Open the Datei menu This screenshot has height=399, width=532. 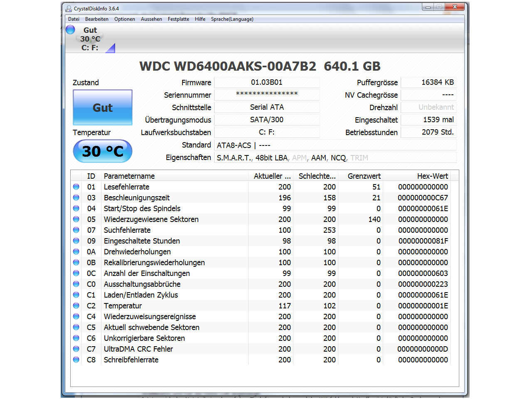pos(74,19)
